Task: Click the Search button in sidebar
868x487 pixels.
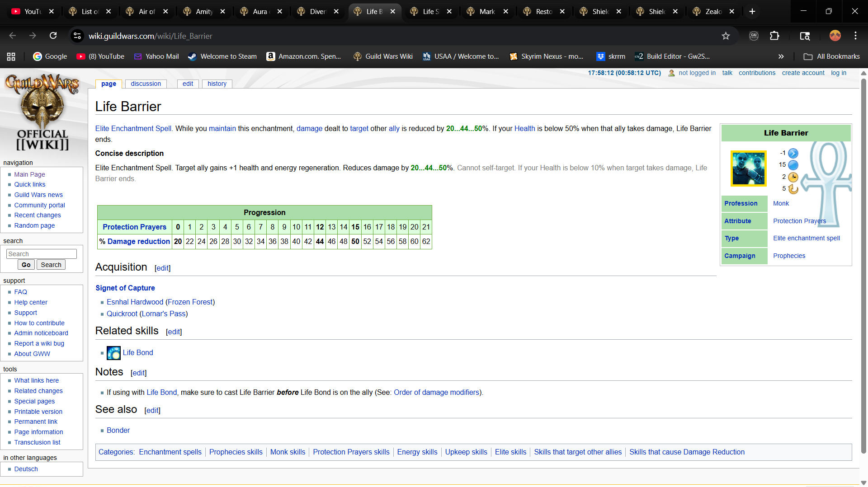Action: coord(51,265)
